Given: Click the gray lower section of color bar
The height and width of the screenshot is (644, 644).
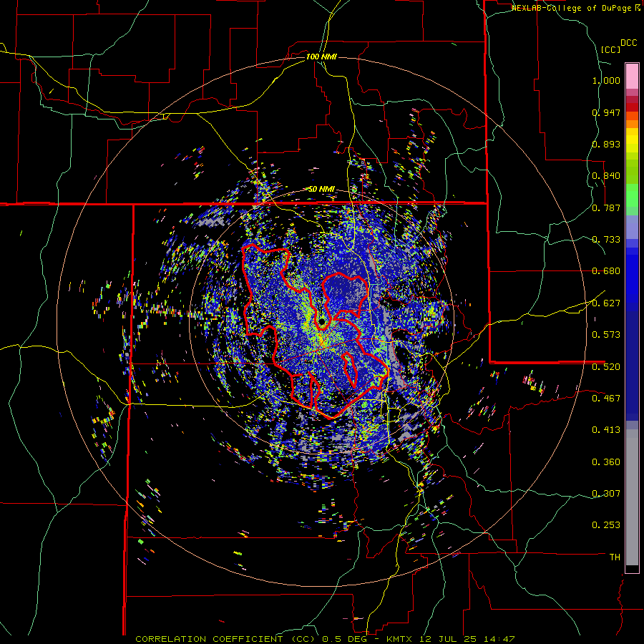Looking at the screenshot, I should click(x=632, y=497).
